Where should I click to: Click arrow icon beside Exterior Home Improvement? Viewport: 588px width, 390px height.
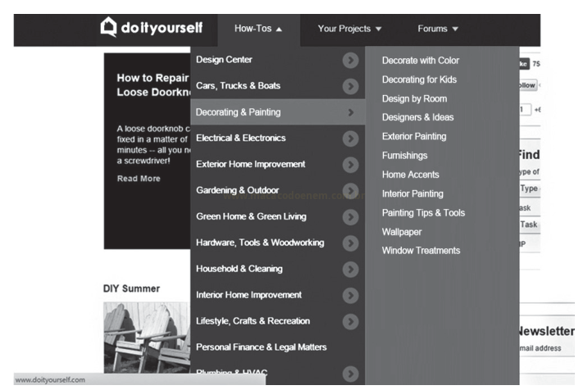(x=350, y=165)
